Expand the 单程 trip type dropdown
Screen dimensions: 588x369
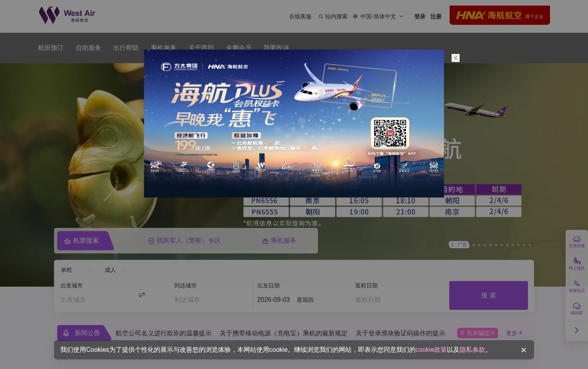(x=76, y=270)
